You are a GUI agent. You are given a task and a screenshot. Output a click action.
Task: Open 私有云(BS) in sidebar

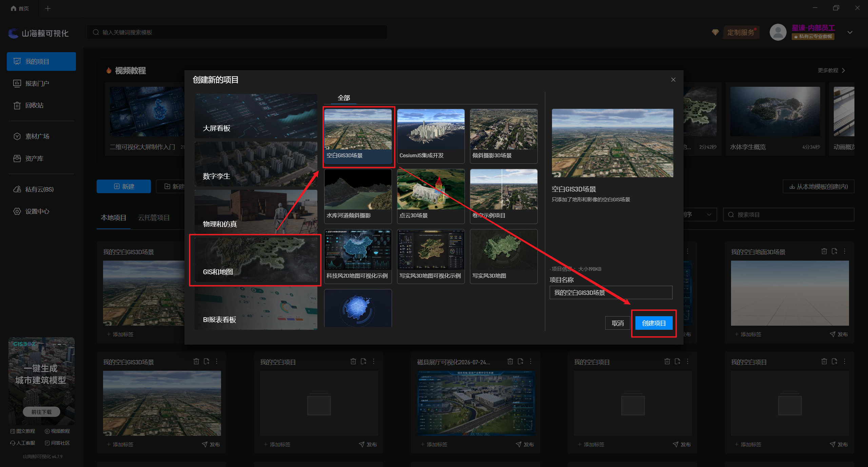(41, 189)
